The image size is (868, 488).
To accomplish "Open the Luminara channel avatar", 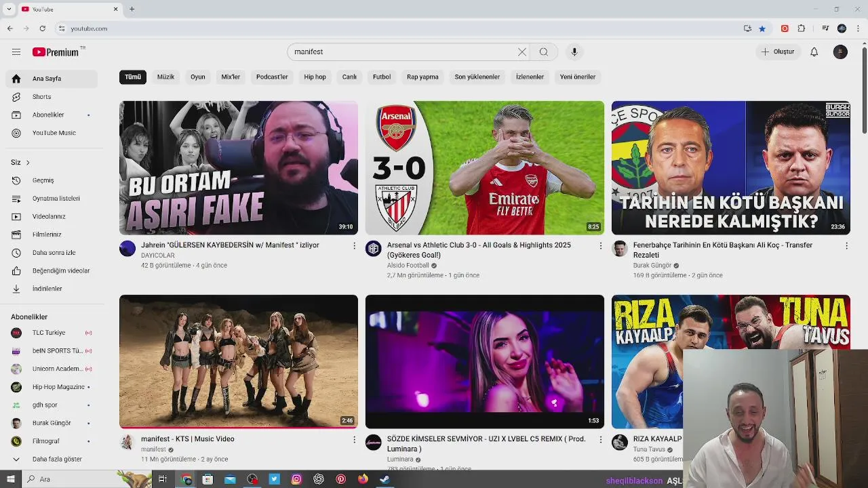I will 374,443.
